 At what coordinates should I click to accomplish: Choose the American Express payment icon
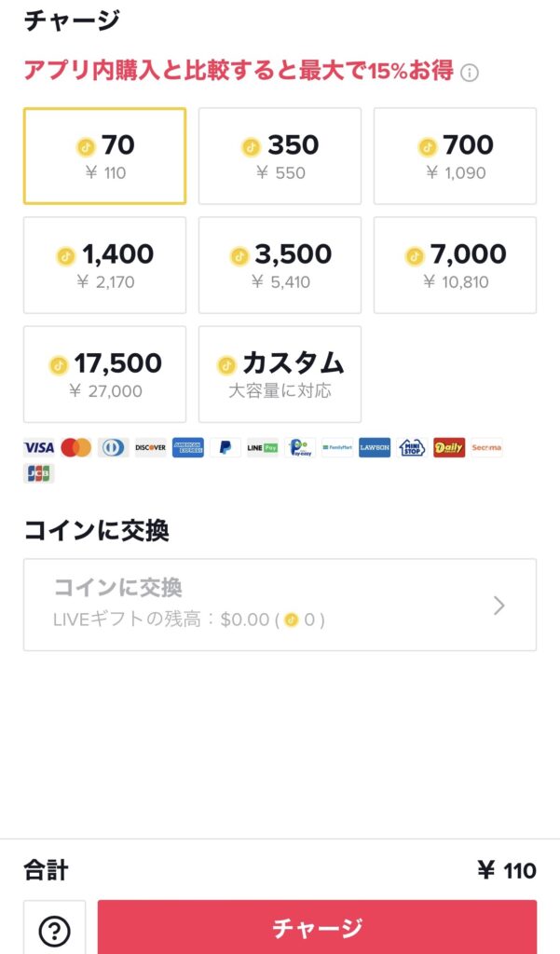coord(188,447)
